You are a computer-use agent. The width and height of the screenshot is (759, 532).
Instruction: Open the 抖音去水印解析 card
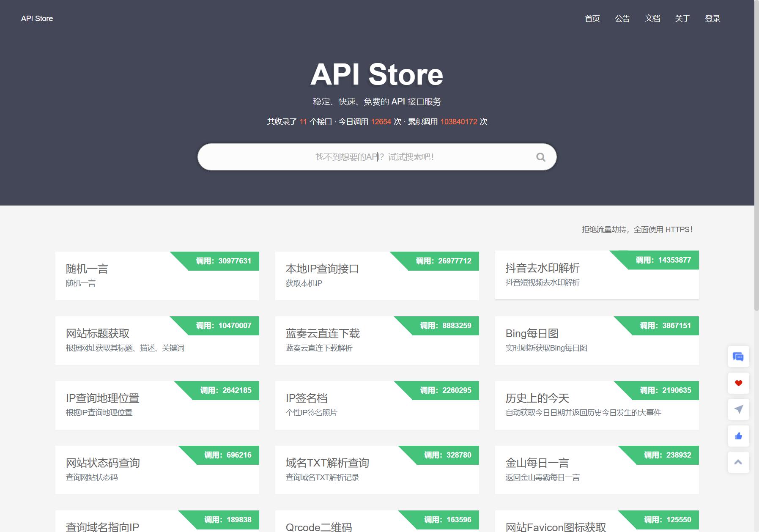pyautogui.click(x=597, y=275)
